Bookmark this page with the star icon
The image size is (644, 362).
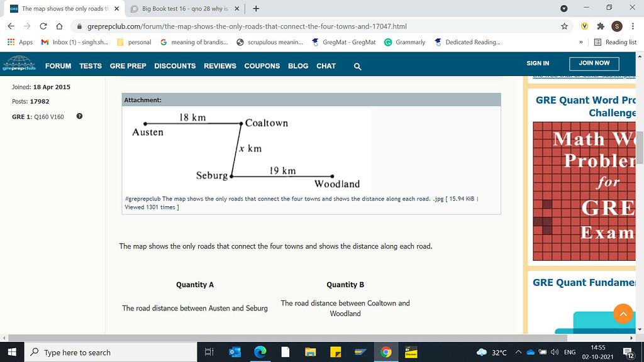[564, 26]
